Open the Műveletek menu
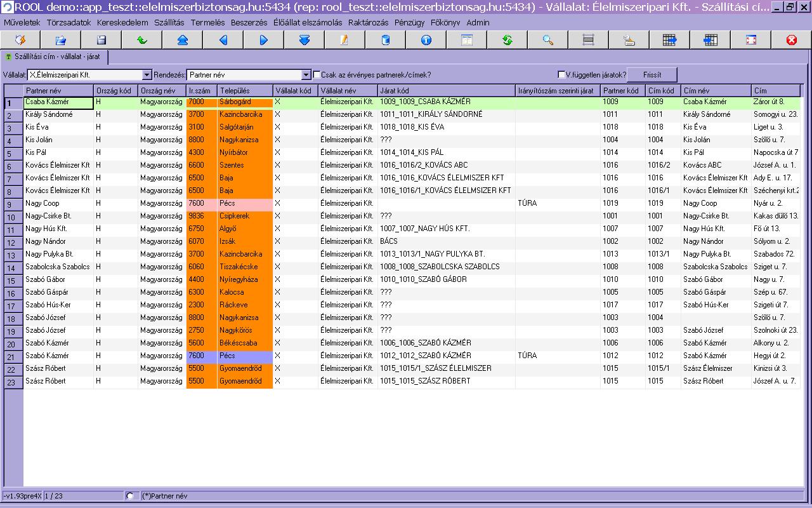The image size is (812, 508). [22, 22]
